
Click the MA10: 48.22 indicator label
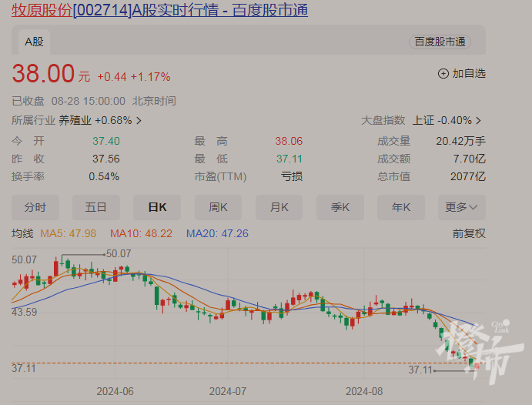(141, 233)
